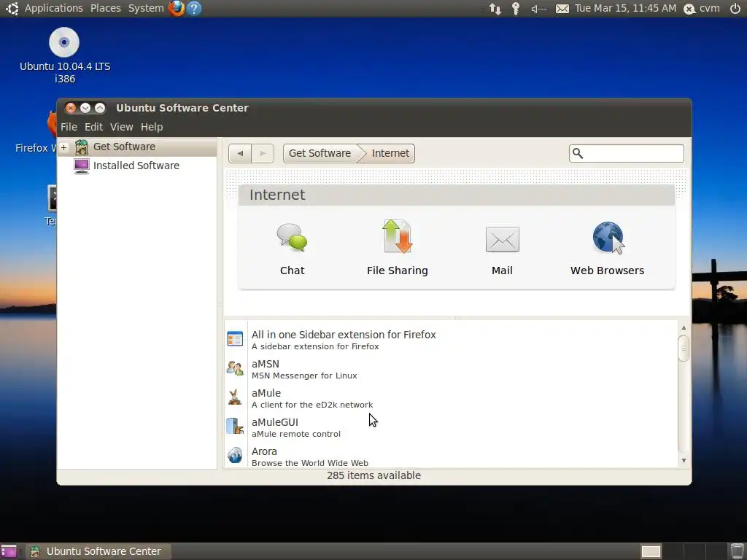The width and height of the screenshot is (747, 560).
Task: Click the All in one Sidebar extension icon
Action: tap(235, 339)
